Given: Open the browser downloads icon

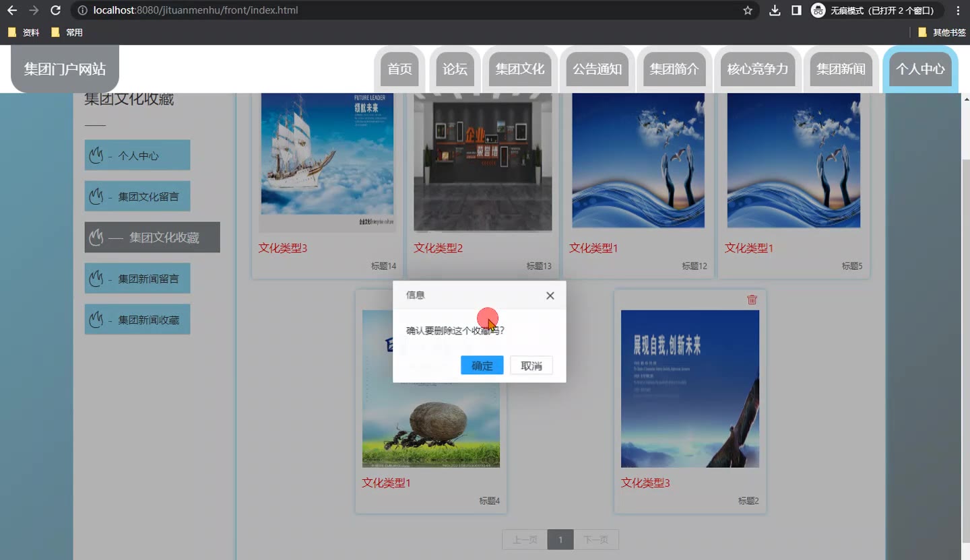Looking at the screenshot, I should click(775, 10).
